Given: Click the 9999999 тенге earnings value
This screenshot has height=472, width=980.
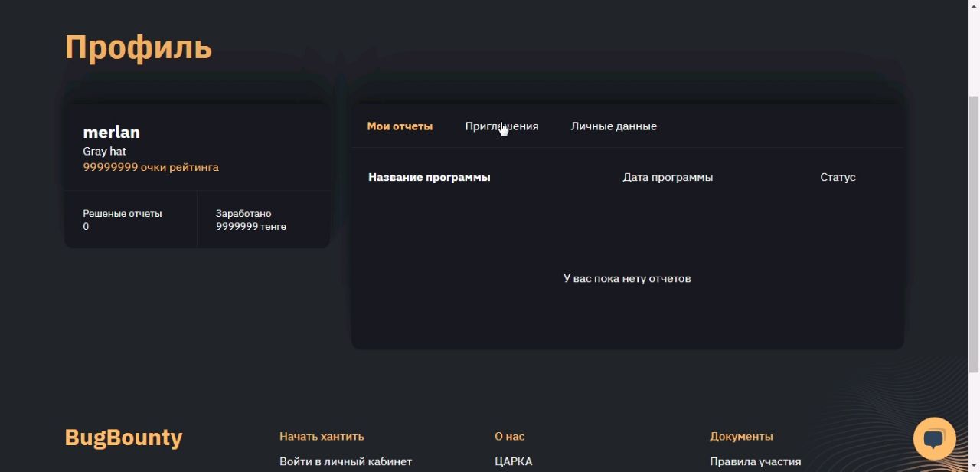Looking at the screenshot, I should pos(251,227).
